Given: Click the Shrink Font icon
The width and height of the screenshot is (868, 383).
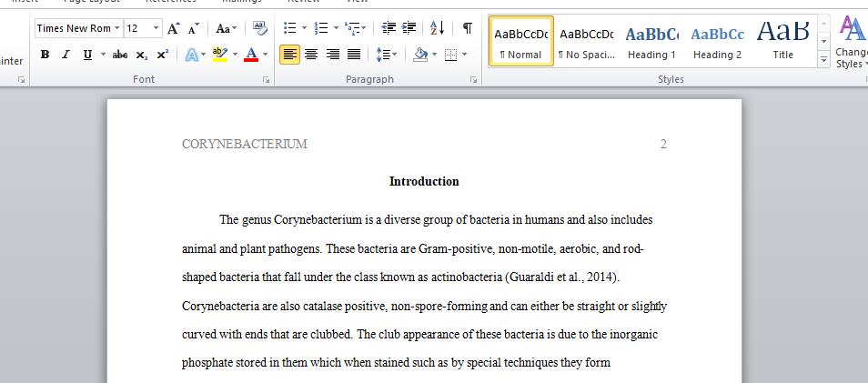Looking at the screenshot, I should (x=193, y=28).
